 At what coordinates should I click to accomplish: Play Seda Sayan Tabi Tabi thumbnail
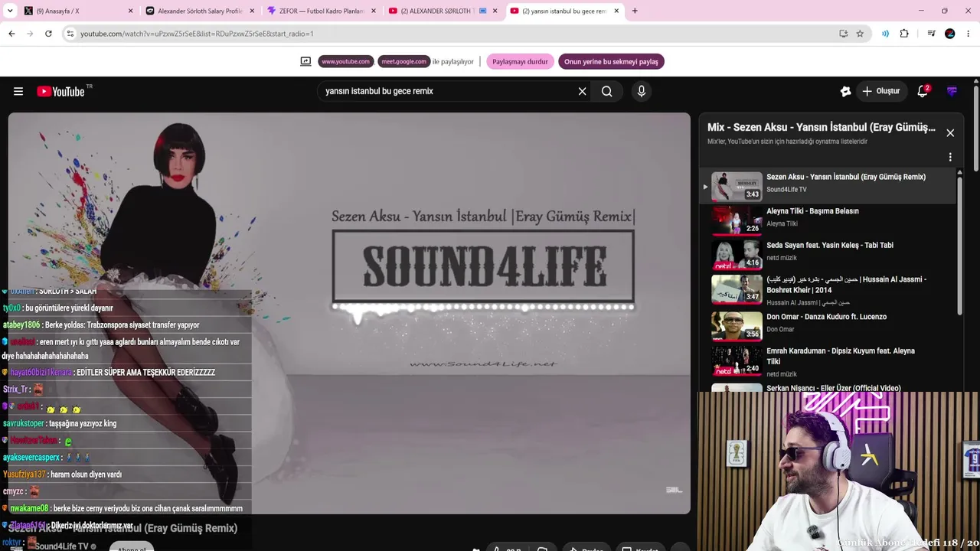pos(737,255)
